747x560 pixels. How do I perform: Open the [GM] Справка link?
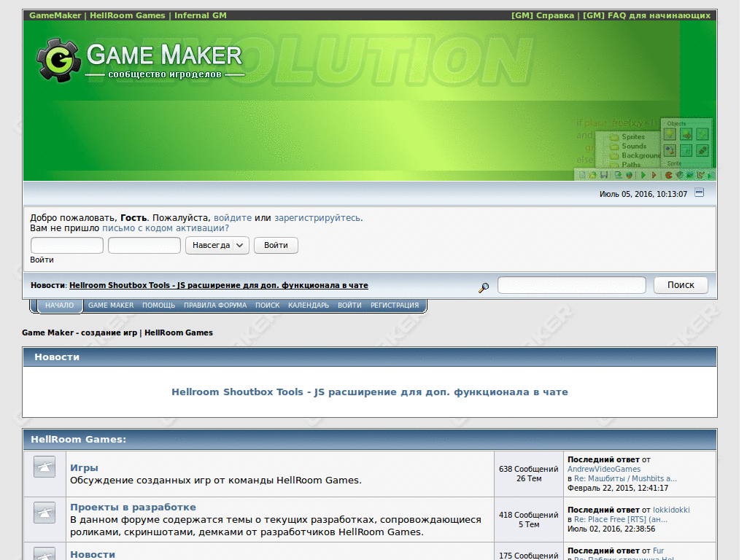click(x=543, y=15)
